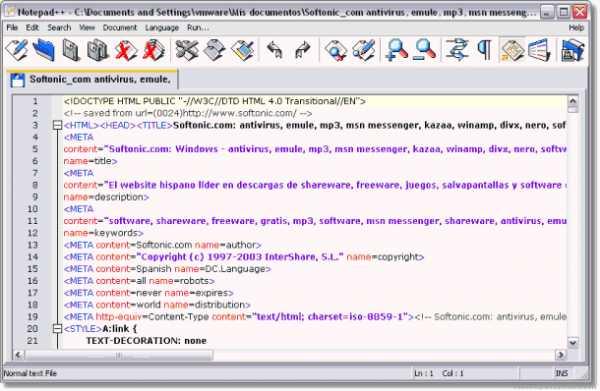Click line number 10 in margin

point(33,209)
